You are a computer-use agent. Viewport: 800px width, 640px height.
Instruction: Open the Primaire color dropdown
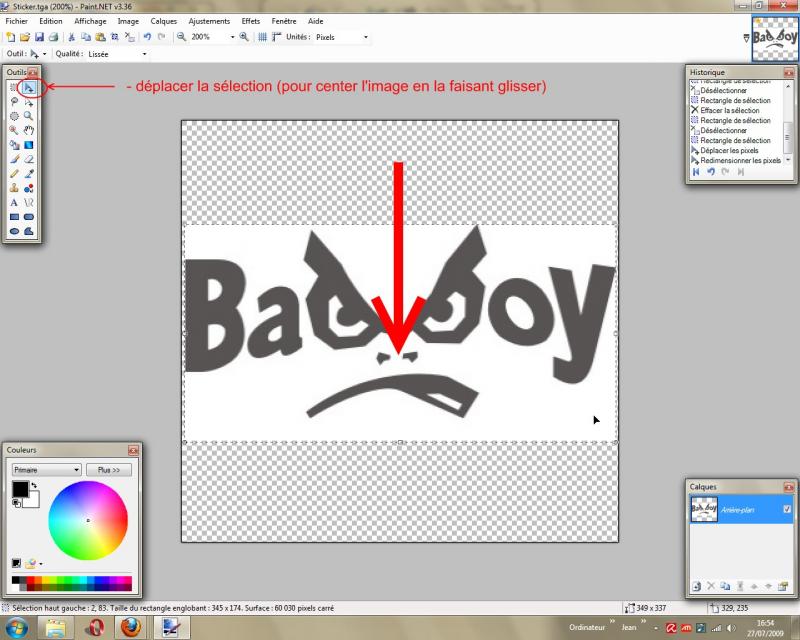46,470
